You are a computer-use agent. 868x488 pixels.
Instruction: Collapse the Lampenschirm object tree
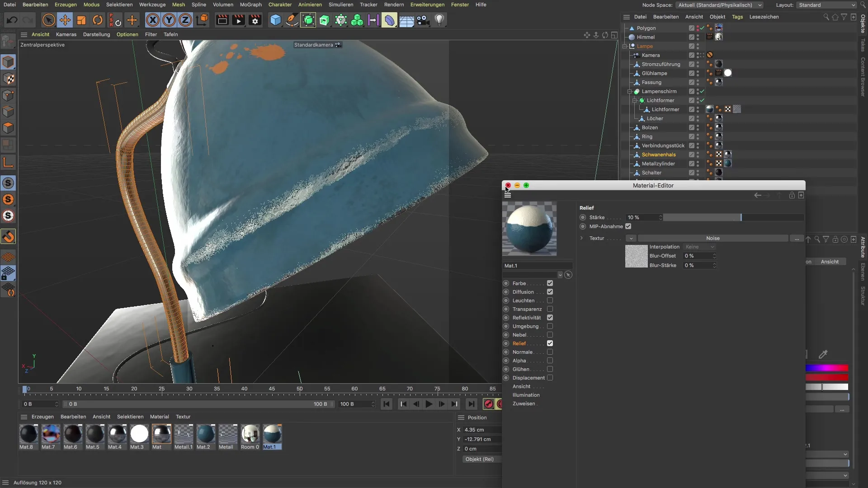(629, 91)
